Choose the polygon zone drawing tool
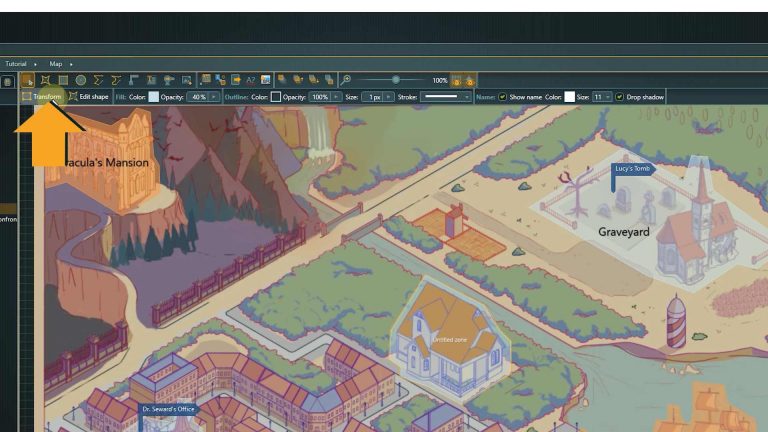 (45, 80)
